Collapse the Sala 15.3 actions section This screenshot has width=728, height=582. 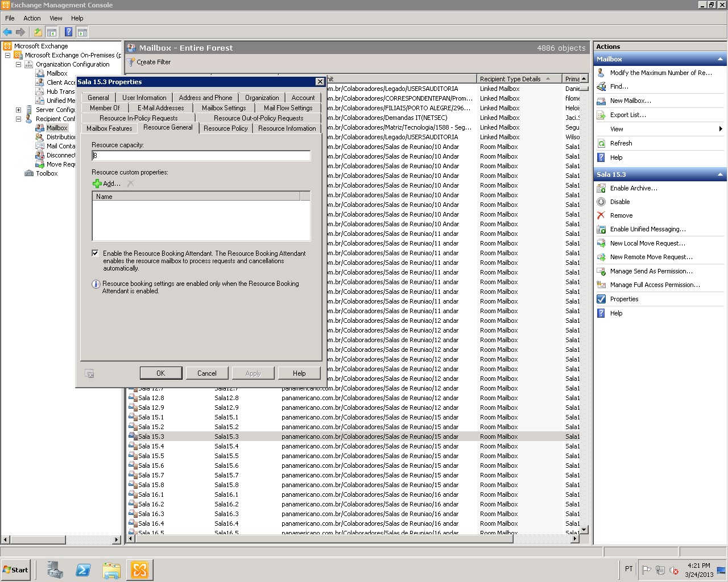click(720, 174)
